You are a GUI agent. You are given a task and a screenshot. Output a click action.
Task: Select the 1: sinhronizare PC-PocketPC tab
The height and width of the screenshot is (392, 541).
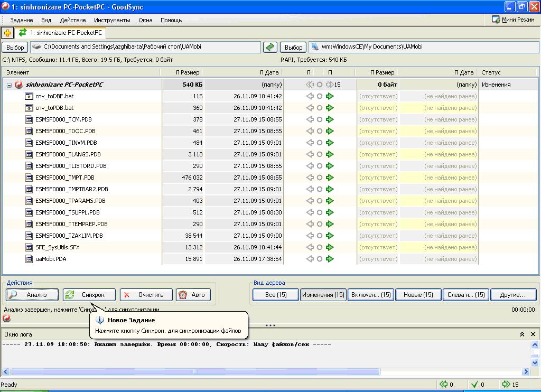coord(61,33)
